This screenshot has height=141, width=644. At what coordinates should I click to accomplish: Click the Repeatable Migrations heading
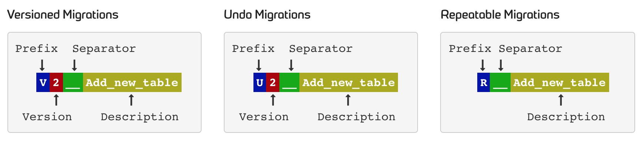[x=500, y=15]
